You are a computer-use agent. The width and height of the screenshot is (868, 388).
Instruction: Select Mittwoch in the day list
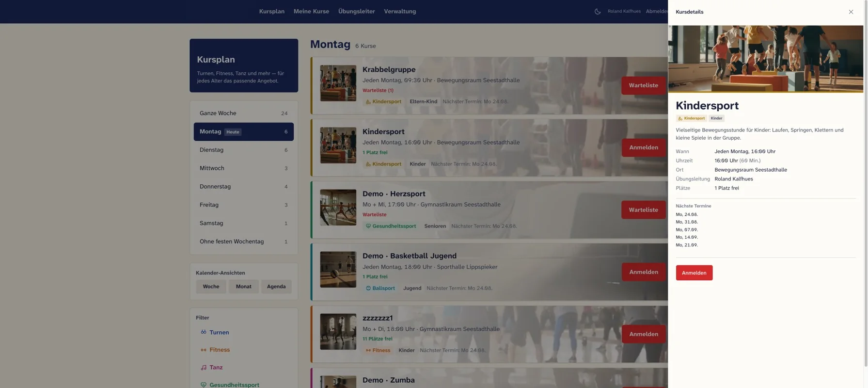tap(244, 168)
